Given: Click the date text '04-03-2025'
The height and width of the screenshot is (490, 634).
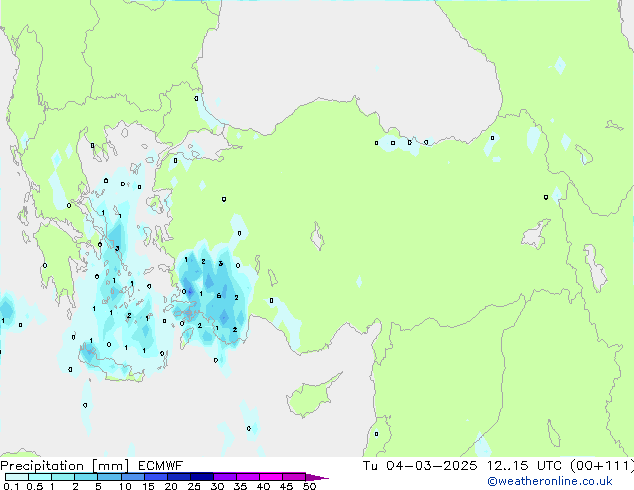Looking at the screenshot, I should (431, 466).
